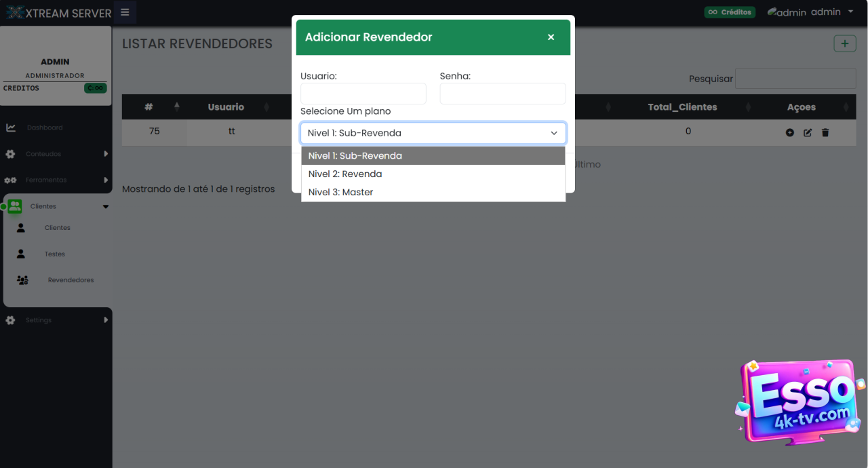The image size is (868, 468).
Task: Click the Revendedores group icon in sidebar
Action: click(22, 280)
